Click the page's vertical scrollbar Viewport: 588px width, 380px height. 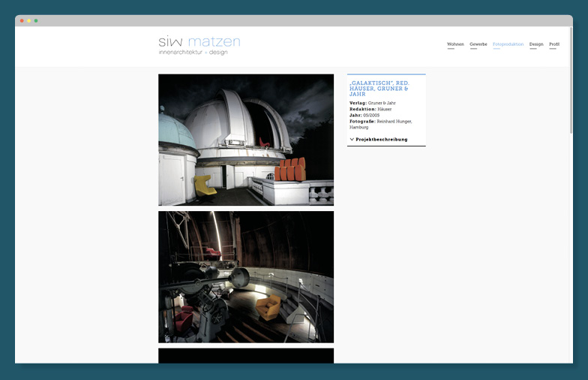point(570,83)
